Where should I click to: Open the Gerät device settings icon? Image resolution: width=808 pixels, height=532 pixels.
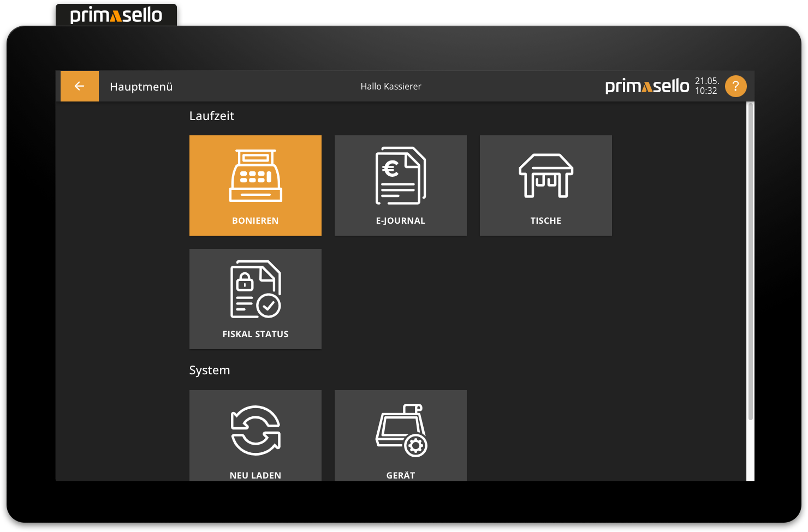click(x=401, y=431)
